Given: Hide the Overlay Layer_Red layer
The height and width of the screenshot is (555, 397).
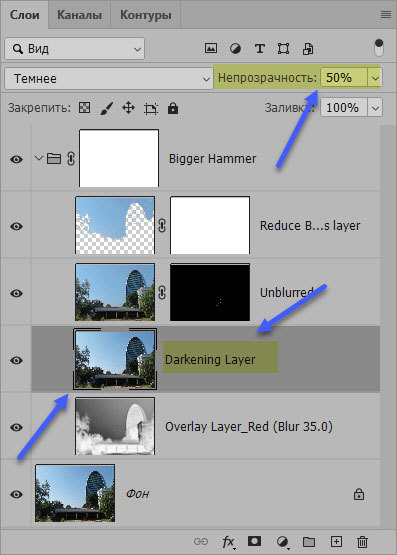Looking at the screenshot, I should click(x=16, y=427).
